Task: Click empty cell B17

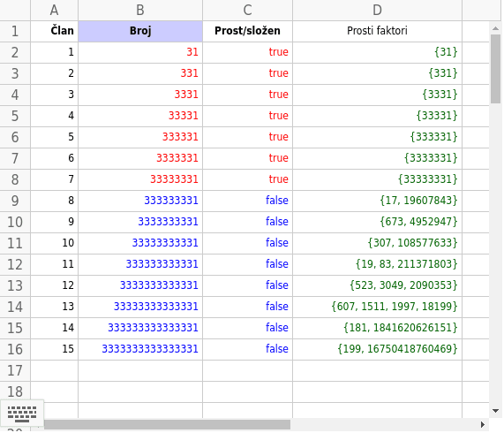Action: click(140, 371)
